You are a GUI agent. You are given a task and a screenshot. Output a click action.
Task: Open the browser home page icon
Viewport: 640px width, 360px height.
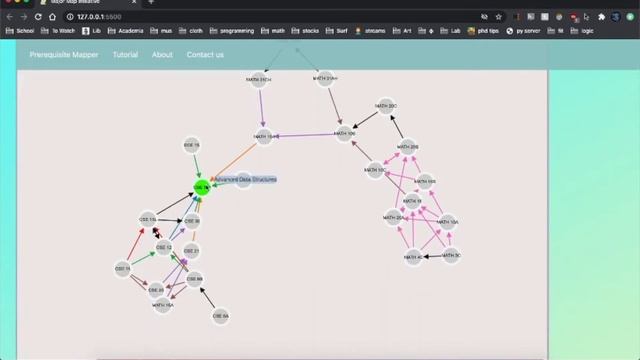coord(52,17)
